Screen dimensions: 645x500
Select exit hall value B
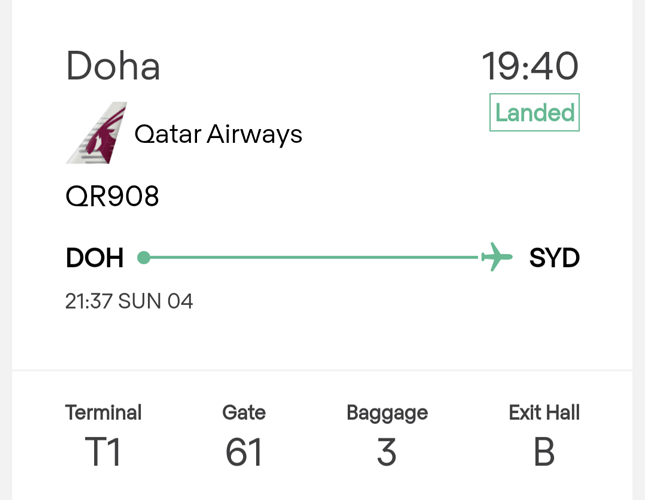point(544,451)
